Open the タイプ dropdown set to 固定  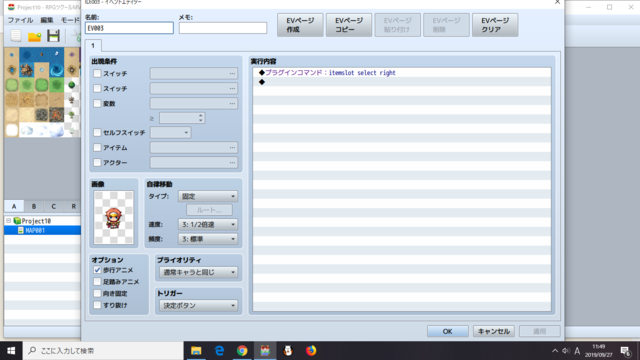[x=208, y=196]
